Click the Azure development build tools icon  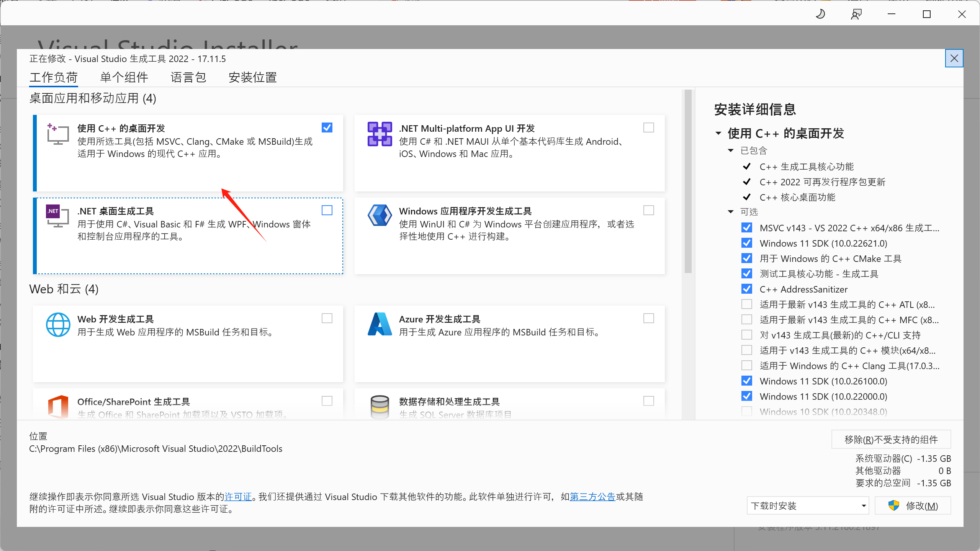[380, 324]
